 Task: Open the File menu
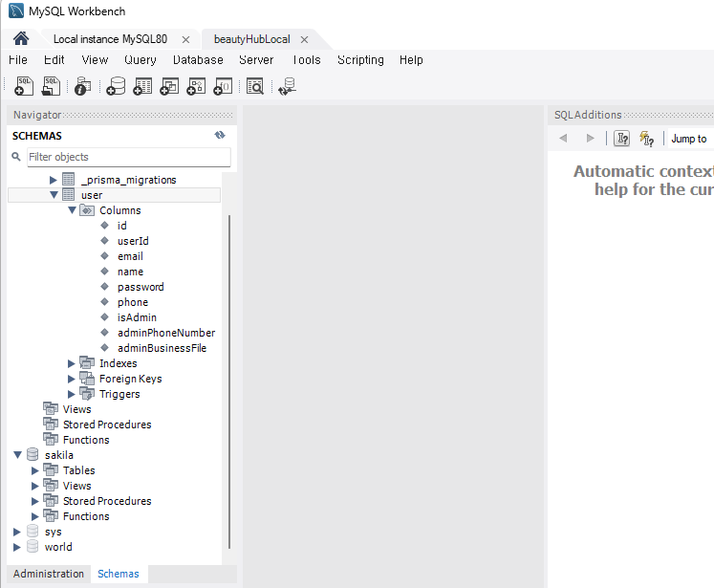point(18,59)
